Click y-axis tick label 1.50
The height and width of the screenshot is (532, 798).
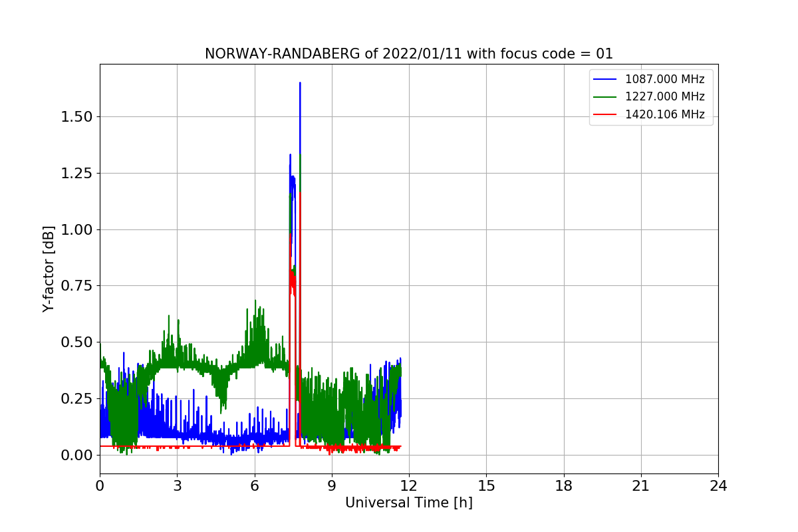(76, 117)
